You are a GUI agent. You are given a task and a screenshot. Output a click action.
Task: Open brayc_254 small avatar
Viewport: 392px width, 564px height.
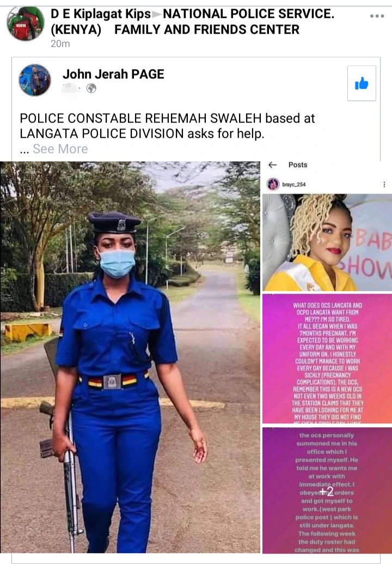click(273, 184)
